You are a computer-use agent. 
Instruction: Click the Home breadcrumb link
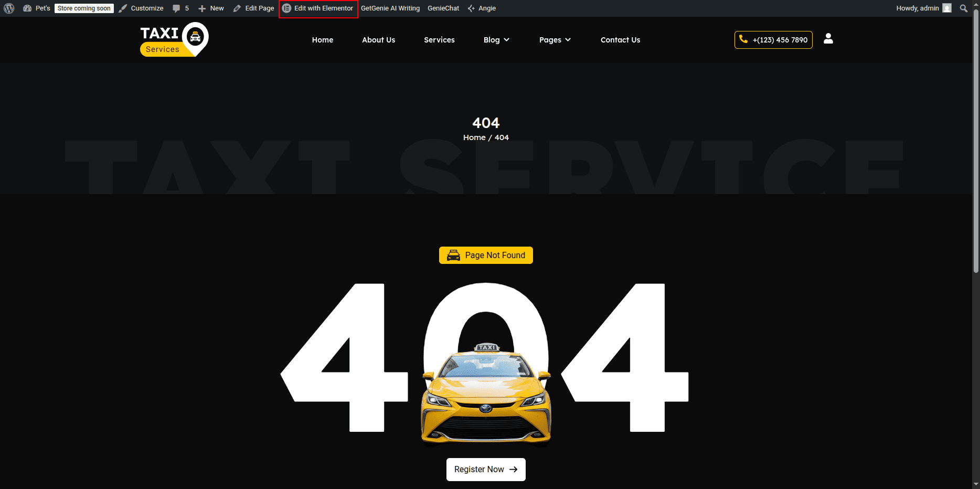click(474, 137)
